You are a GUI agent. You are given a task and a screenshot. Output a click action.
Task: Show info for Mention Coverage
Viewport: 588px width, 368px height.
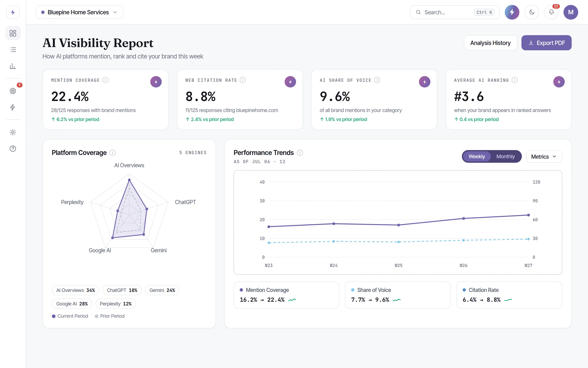pos(105,80)
